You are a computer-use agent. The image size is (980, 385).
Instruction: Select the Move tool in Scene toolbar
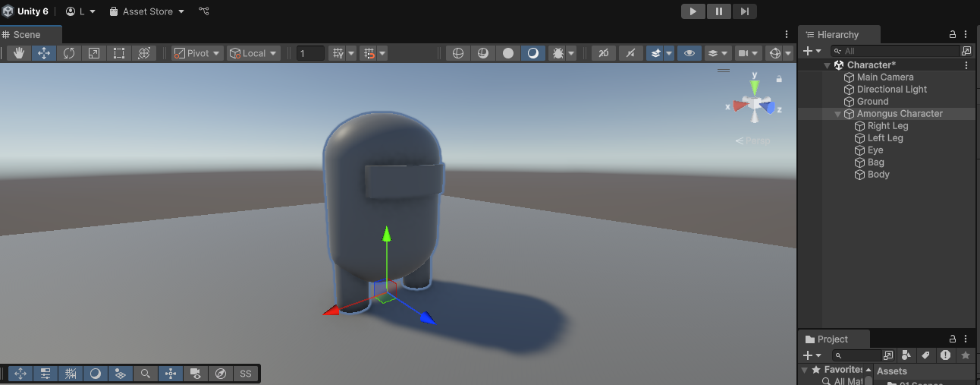[44, 53]
